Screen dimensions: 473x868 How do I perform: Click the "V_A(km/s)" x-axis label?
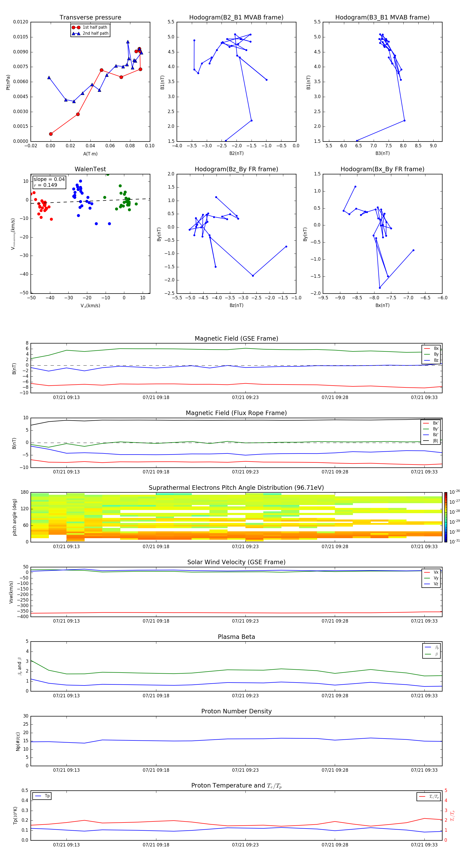click(x=90, y=306)
